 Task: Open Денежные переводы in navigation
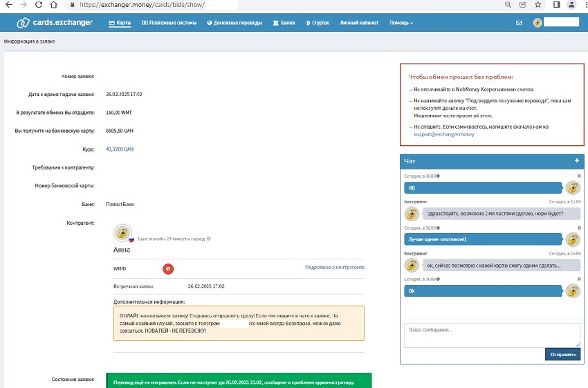(235, 23)
